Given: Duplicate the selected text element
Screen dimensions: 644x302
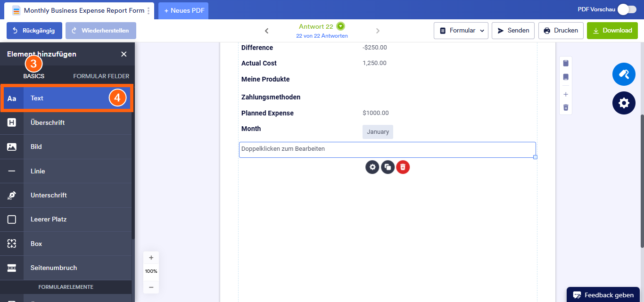Looking at the screenshot, I should point(388,167).
